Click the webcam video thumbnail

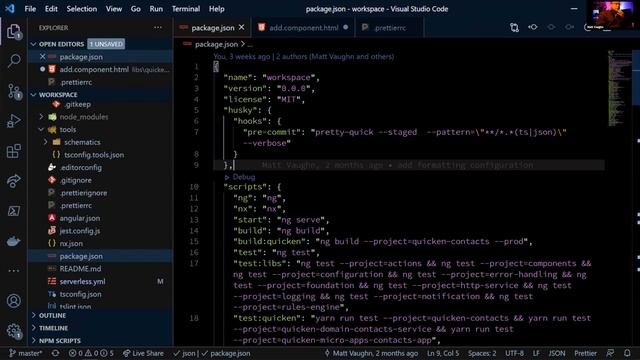pos(611,15)
